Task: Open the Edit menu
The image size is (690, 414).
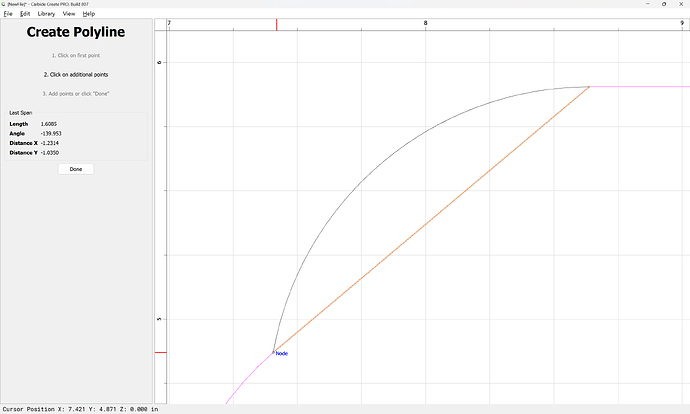Action: pyautogui.click(x=25, y=14)
